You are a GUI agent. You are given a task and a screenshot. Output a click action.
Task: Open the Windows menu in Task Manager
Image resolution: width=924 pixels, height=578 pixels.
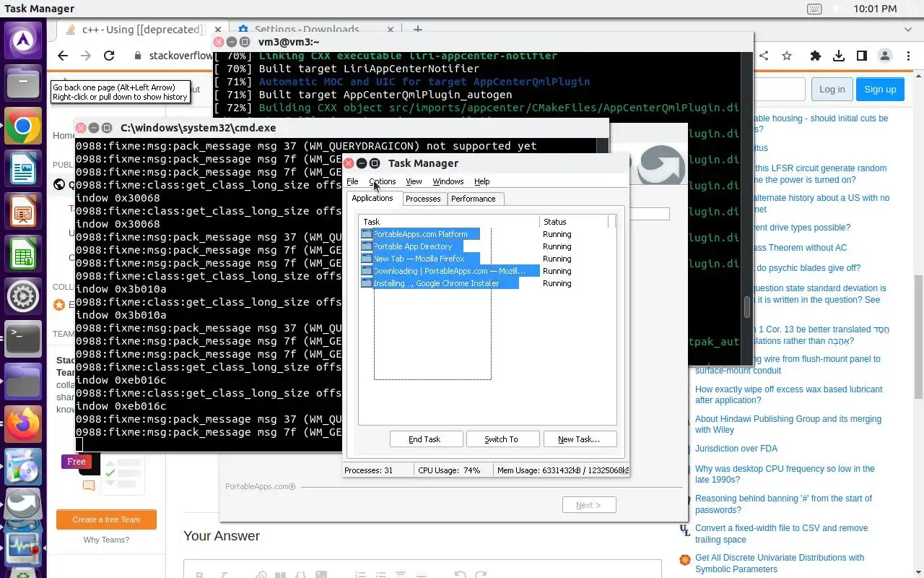(x=448, y=181)
